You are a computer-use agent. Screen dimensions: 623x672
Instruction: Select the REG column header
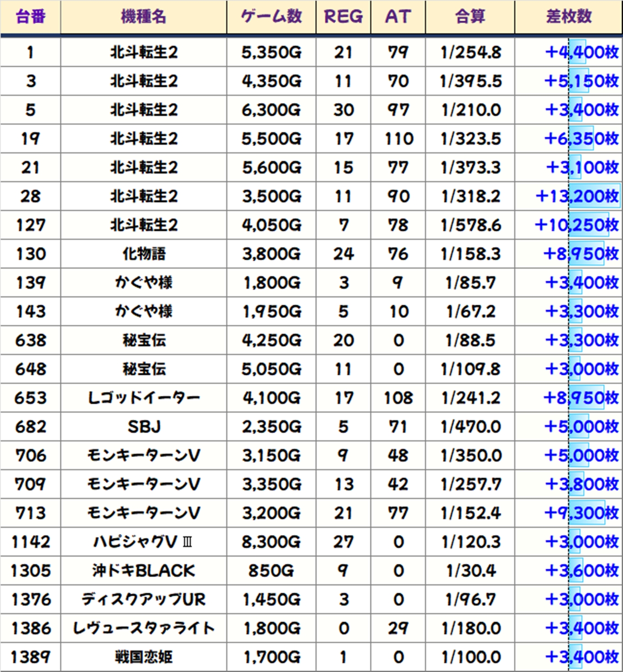tap(343, 17)
